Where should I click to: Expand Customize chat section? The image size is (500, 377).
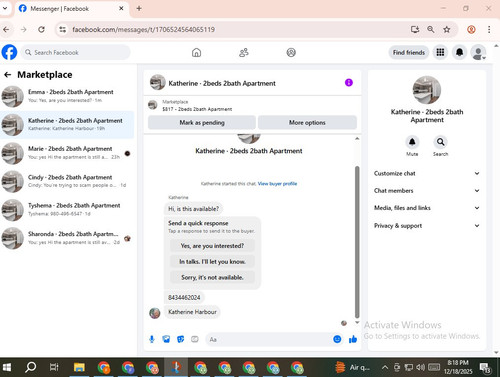click(427, 173)
